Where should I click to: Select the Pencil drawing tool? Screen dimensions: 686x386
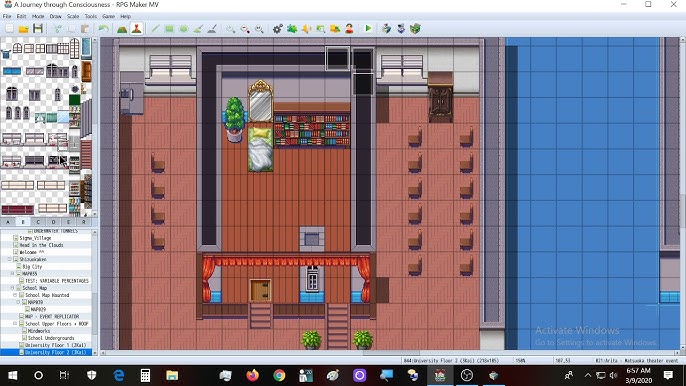pyautogui.click(x=155, y=29)
